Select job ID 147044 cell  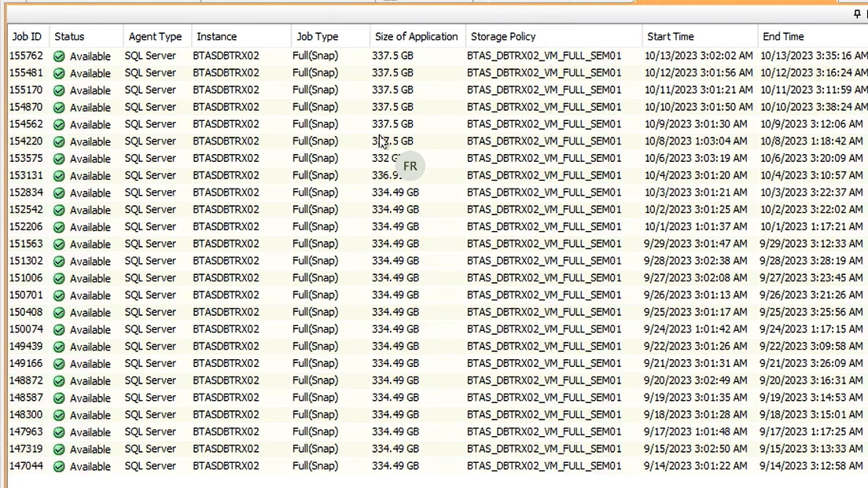coord(26,466)
